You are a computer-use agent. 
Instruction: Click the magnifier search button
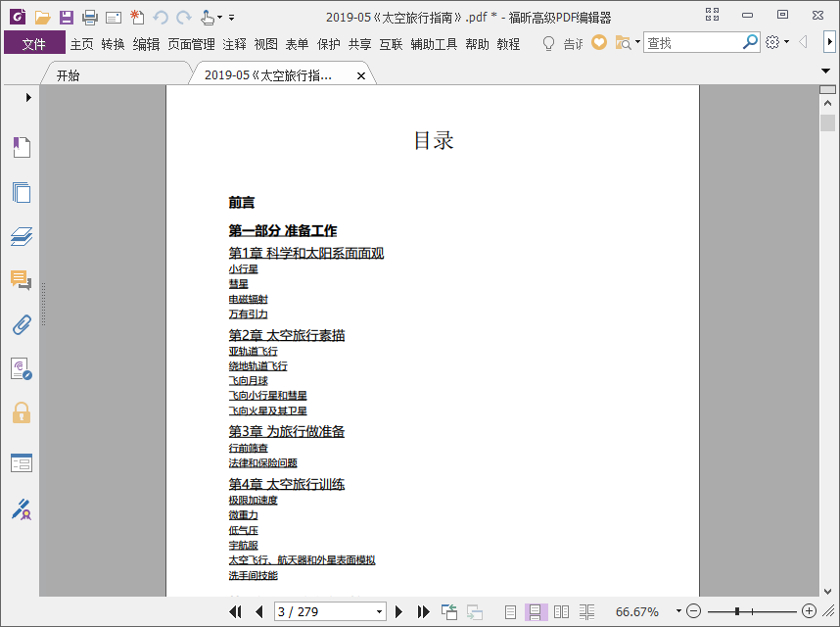[750, 42]
